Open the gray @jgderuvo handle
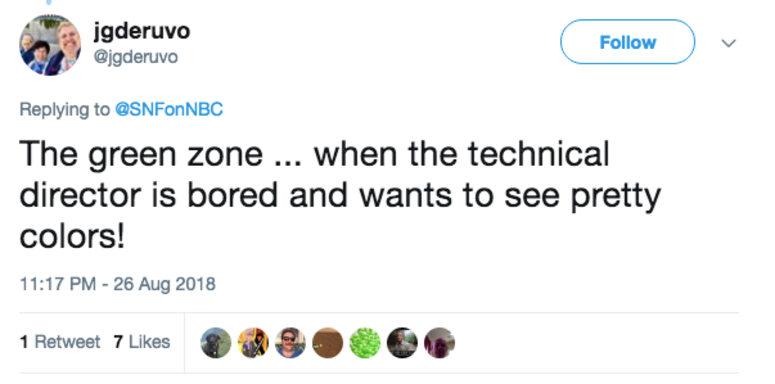Viewport: 775px width, 384px height. click(135, 57)
